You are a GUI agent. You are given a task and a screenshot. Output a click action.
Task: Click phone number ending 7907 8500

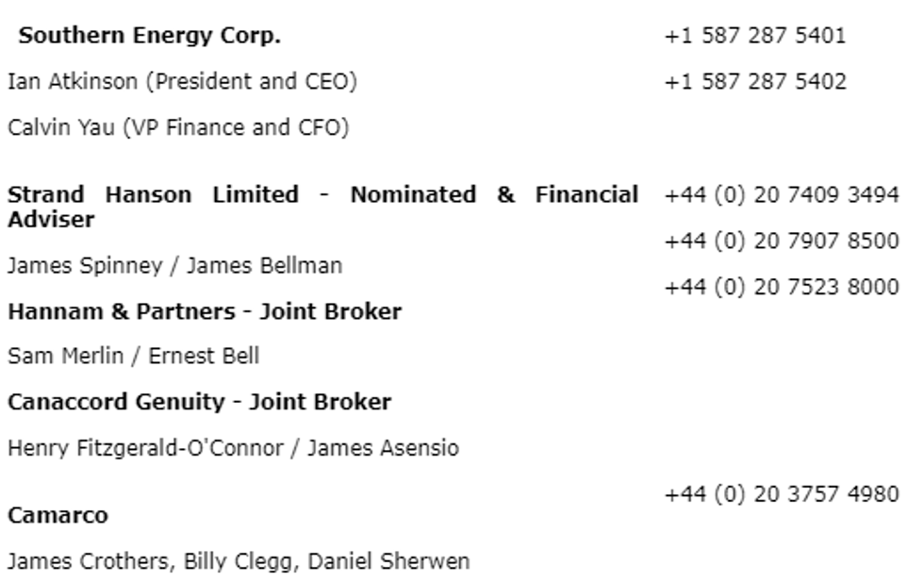pos(782,241)
